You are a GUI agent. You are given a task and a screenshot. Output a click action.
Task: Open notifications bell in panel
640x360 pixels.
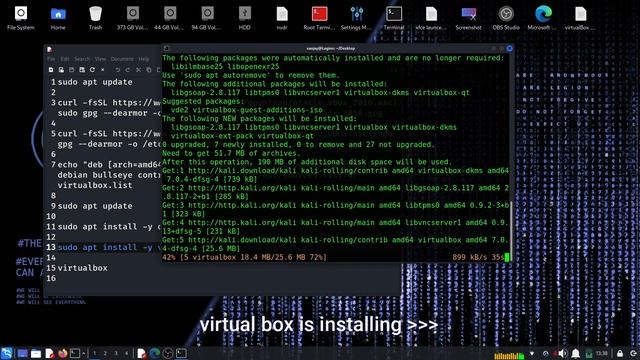pyautogui.click(x=576, y=353)
